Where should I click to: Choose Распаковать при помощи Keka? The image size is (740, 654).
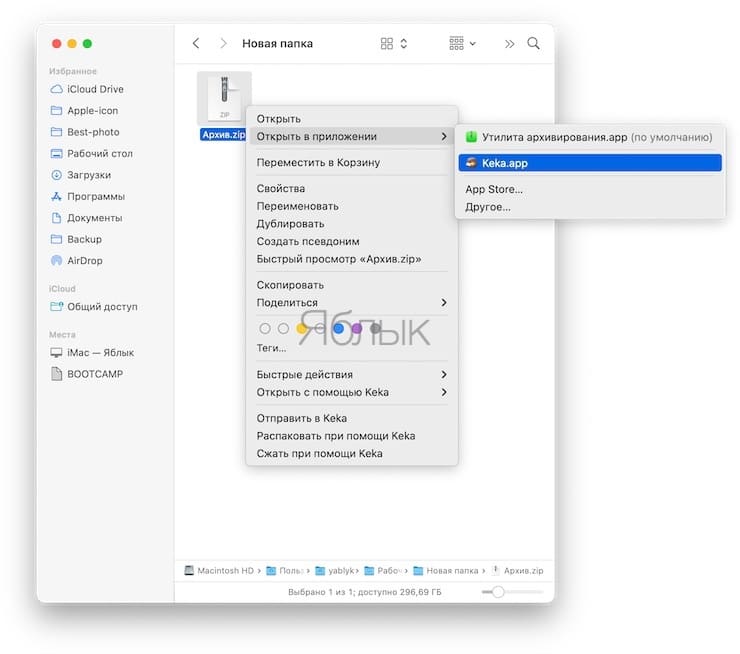point(352,436)
